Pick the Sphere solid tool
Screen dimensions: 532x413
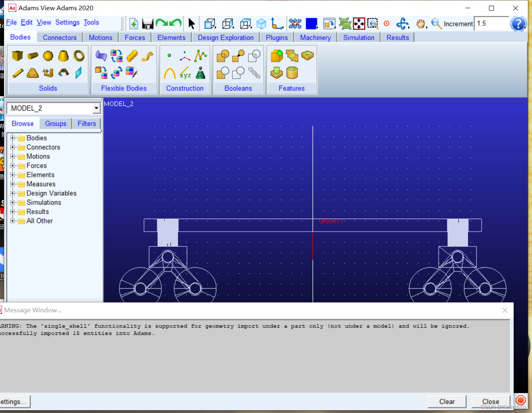click(x=48, y=56)
